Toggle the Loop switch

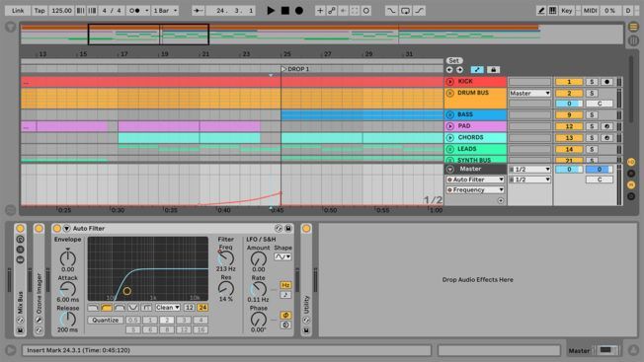[405, 11]
